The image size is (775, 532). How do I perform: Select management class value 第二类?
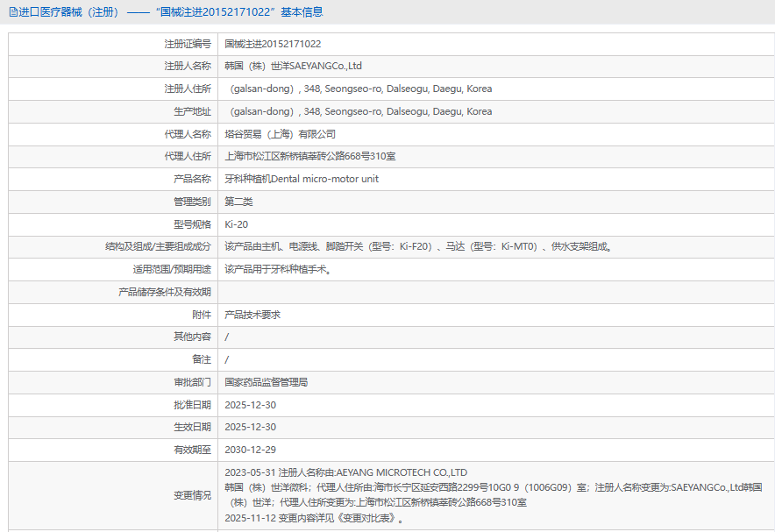(x=238, y=202)
